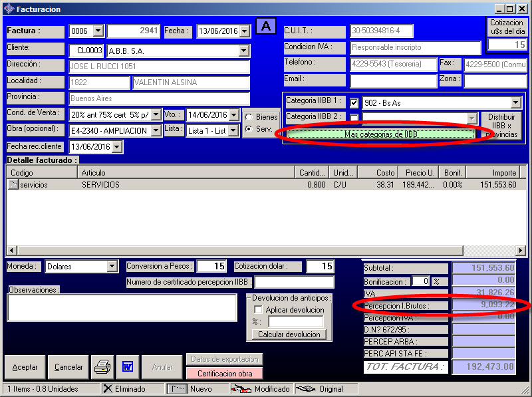The image size is (532, 397).
Task: Click the Observaciones text field
Action: [x=122, y=307]
